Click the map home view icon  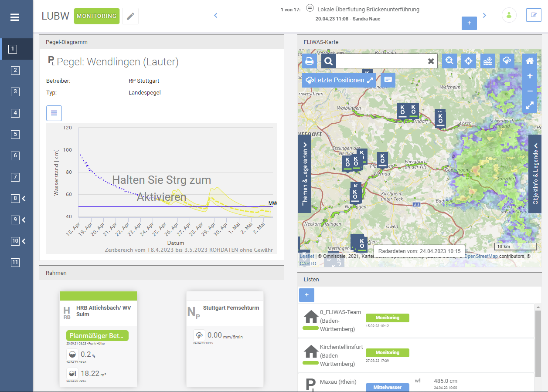click(530, 61)
